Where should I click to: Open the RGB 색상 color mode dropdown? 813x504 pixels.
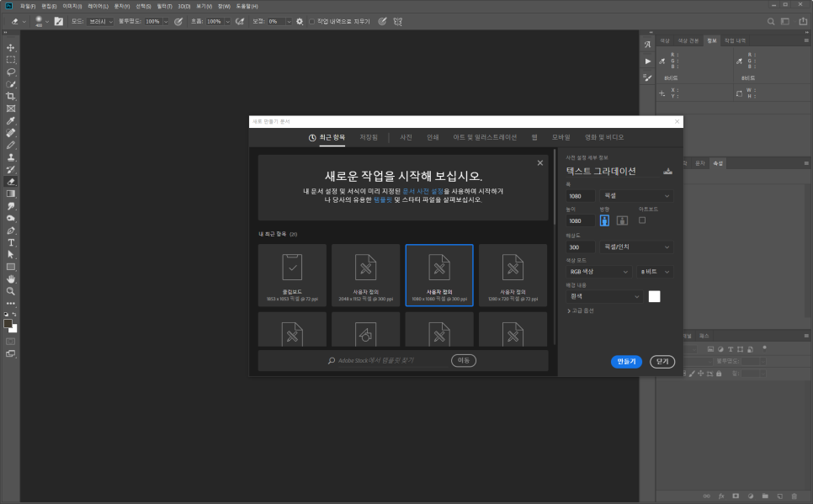coord(598,272)
